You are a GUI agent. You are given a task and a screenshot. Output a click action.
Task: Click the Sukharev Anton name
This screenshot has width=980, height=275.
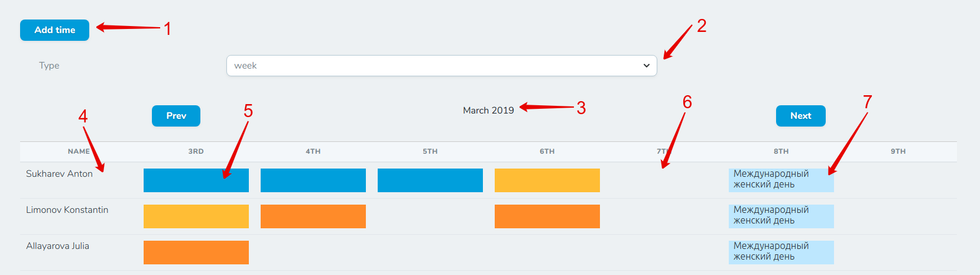pos(59,174)
